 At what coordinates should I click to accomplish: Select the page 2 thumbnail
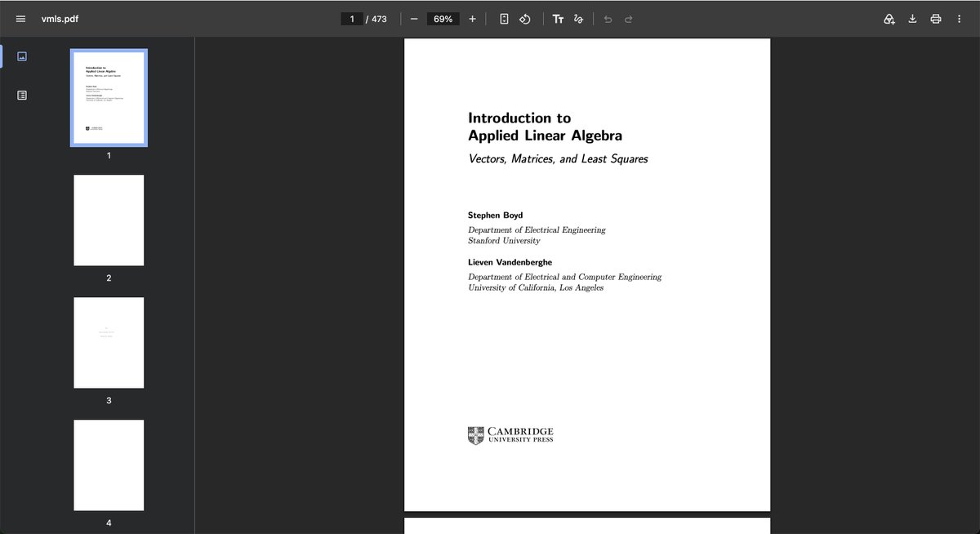tap(109, 220)
